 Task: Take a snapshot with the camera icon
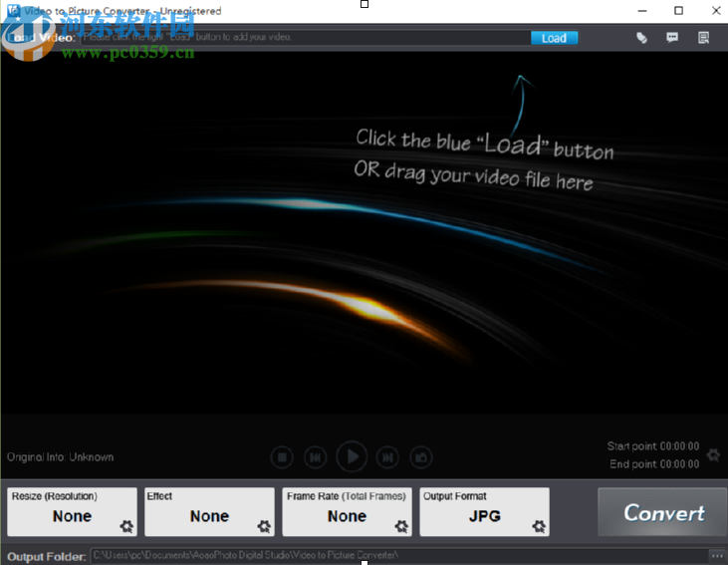421,457
